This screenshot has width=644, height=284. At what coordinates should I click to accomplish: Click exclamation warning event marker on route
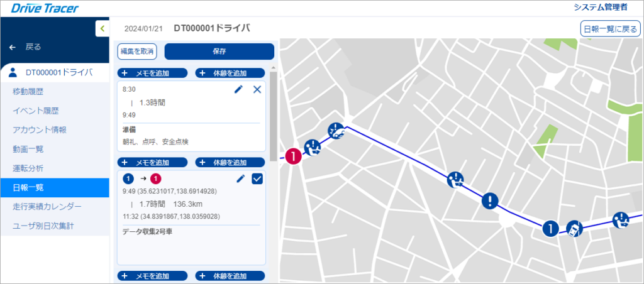pyautogui.click(x=490, y=200)
